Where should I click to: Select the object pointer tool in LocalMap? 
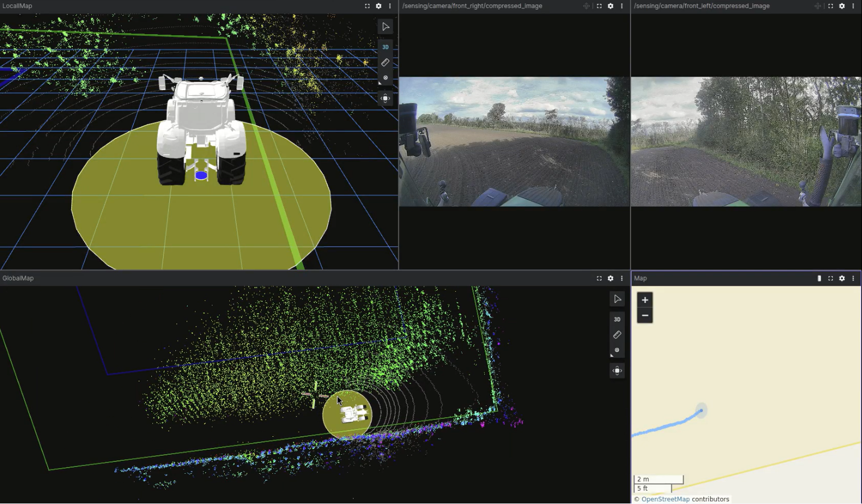[386, 27]
